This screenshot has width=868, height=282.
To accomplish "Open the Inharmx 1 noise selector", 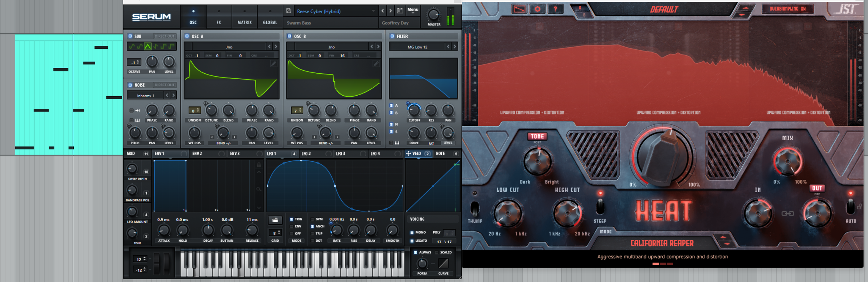I will coord(145,96).
